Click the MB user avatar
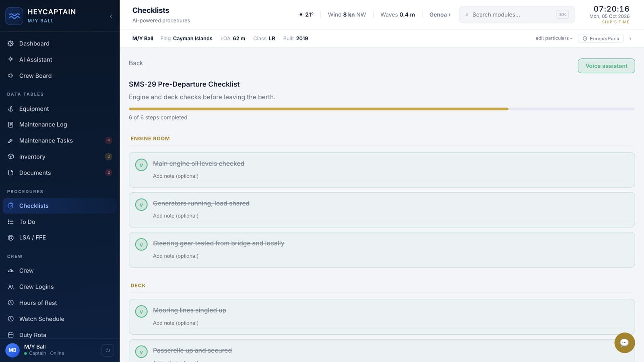 pos(12,350)
